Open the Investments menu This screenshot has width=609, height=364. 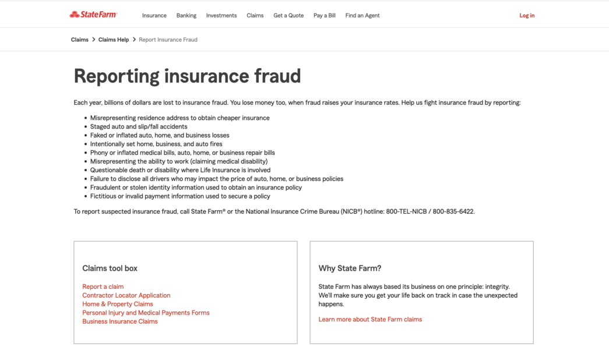click(x=221, y=16)
